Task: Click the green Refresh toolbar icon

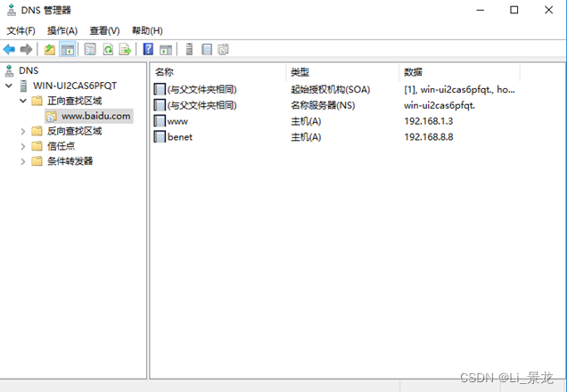Action: pos(108,49)
